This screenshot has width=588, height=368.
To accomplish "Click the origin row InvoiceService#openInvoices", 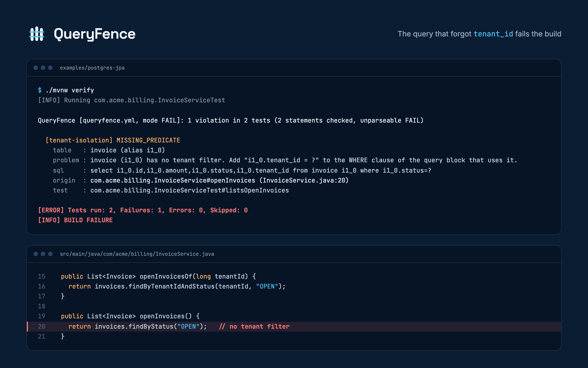I will click(201, 181).
